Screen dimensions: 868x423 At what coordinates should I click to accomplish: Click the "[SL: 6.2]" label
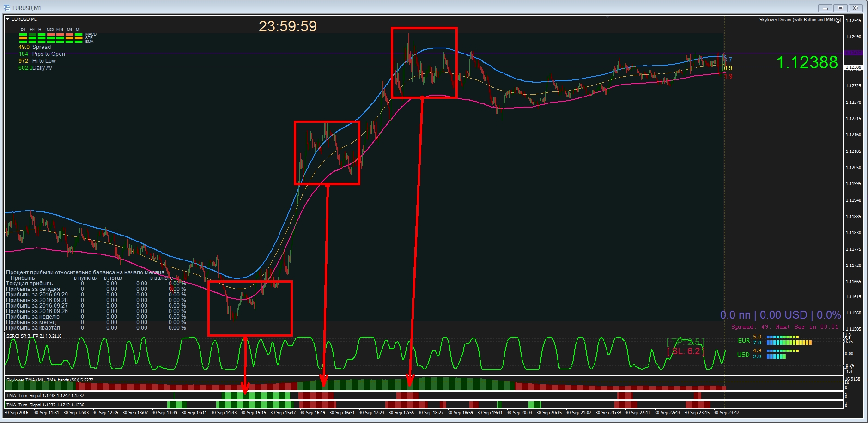coord(686,351)
